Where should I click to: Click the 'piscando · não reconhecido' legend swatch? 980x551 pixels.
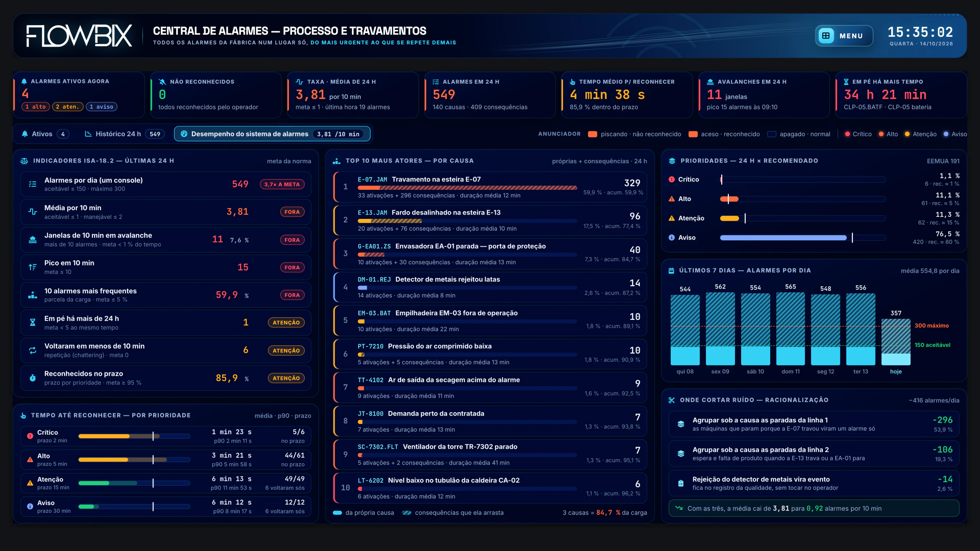pyautogui.click(x=593, y=134)
